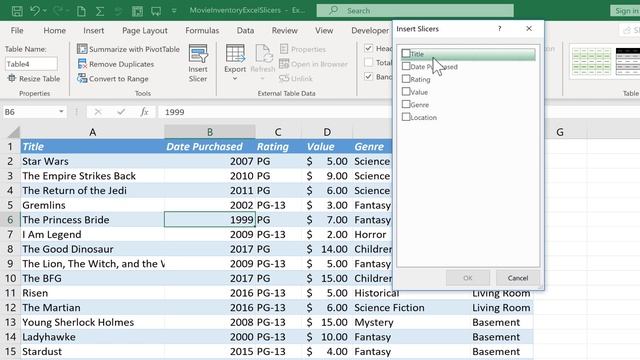Click the Properties icon in External Table Data
The image size is (640, 360).
pos(284,49)
